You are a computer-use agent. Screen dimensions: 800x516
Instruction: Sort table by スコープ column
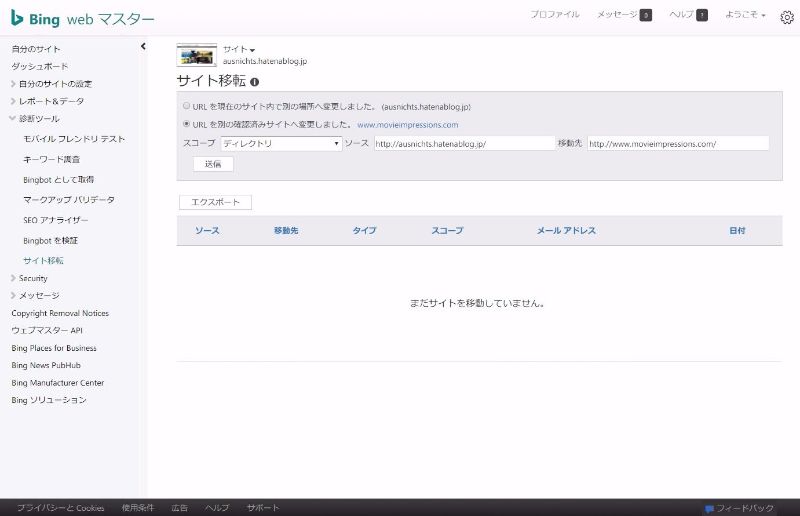[x=447, y=231]
